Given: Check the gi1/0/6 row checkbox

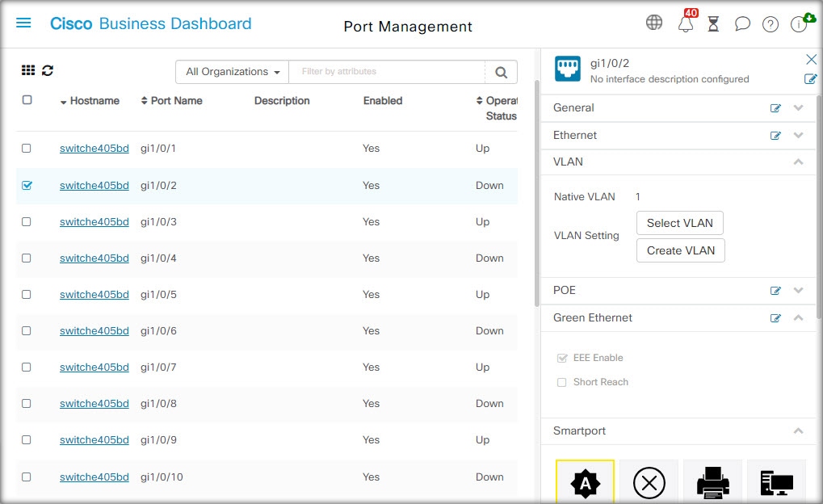Looking at the screenshot, I should point(26,331).
